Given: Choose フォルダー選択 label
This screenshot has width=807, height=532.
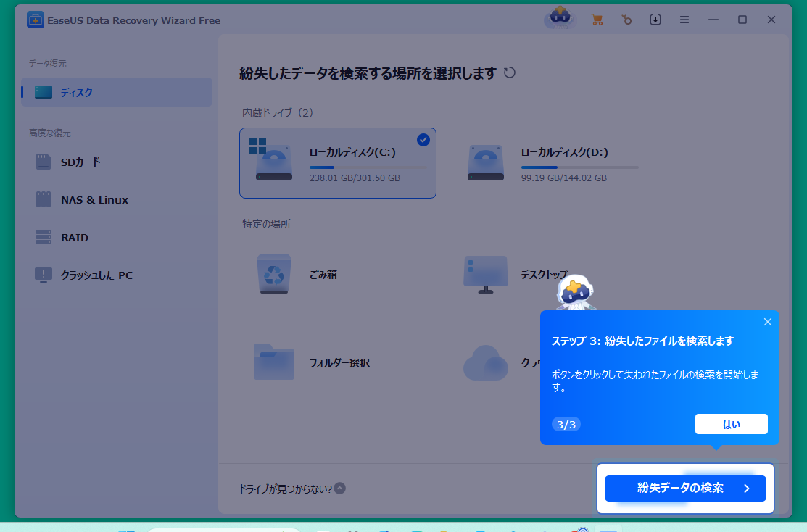Looking at the screenshot, I should pos(339,363).
